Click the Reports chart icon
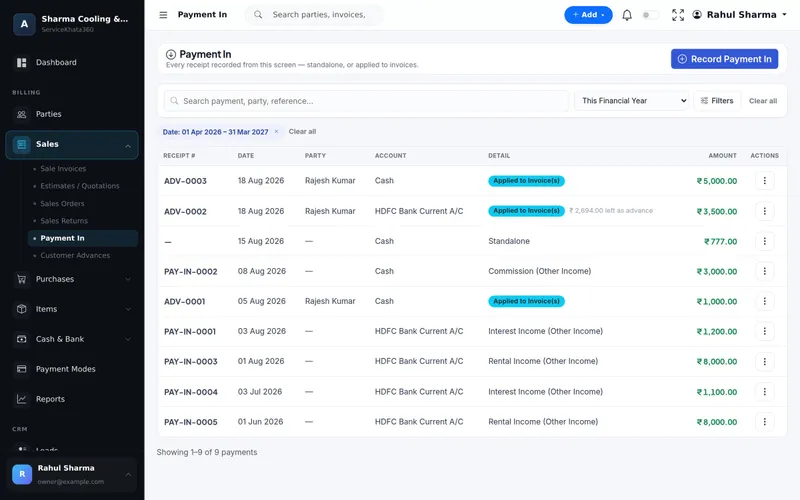Image resolution: width=800 pixels, height=500 pixels. tap(21, 399)
